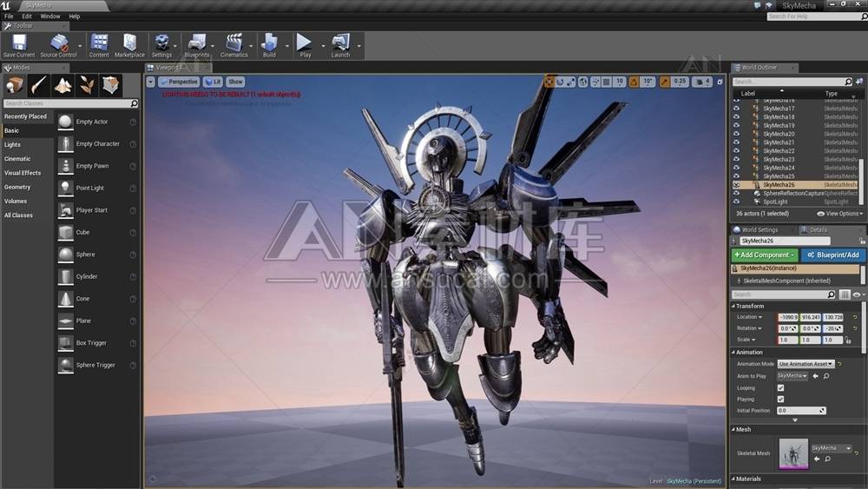Screen dimensions: 868x489
Task: Toggle visibility eye of SkyMecha23
Action: point(736,160)
